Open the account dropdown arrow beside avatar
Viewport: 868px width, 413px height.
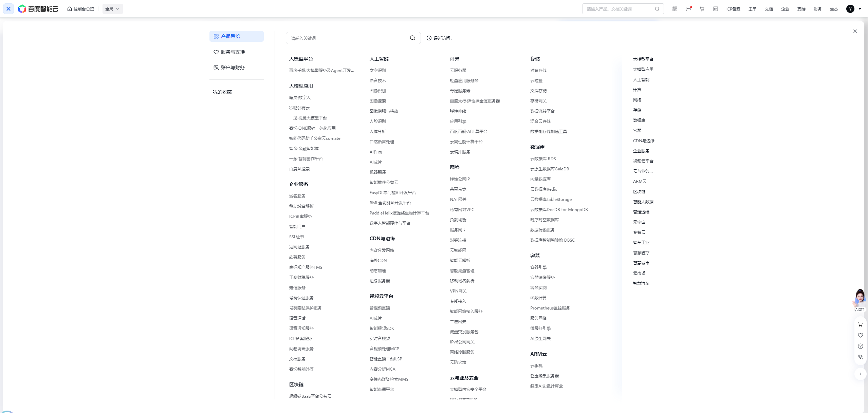[x=860, y=9]
